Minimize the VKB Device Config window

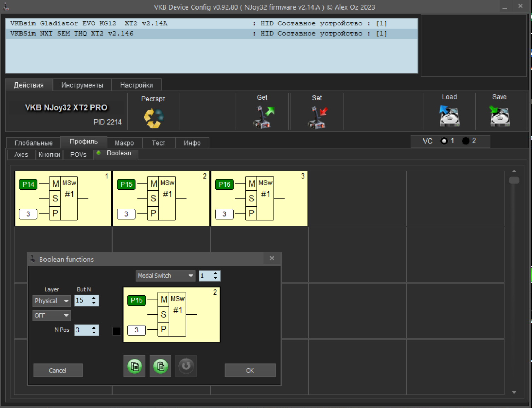(x=504, y=7)
